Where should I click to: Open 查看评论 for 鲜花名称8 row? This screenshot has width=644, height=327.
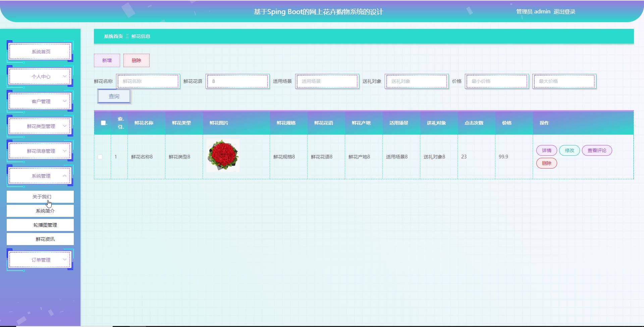point(597,150)
